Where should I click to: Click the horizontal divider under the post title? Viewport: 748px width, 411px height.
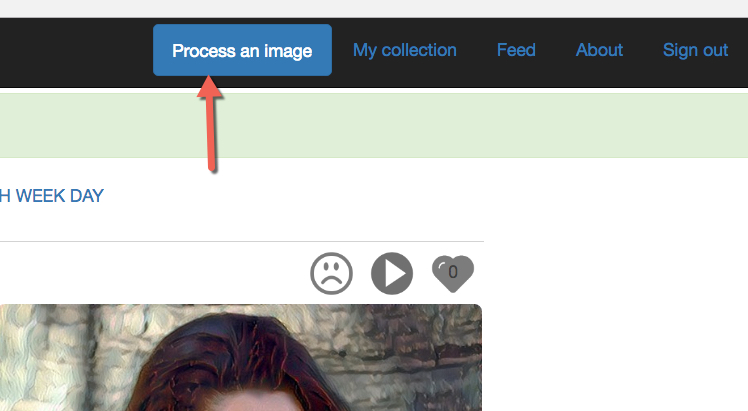[240, 241]
